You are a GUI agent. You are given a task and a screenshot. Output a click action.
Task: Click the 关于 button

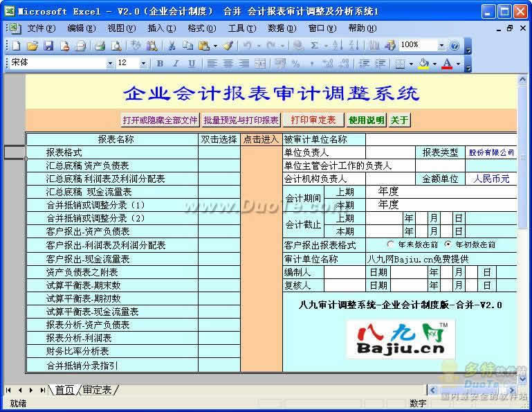click(399, 120)
